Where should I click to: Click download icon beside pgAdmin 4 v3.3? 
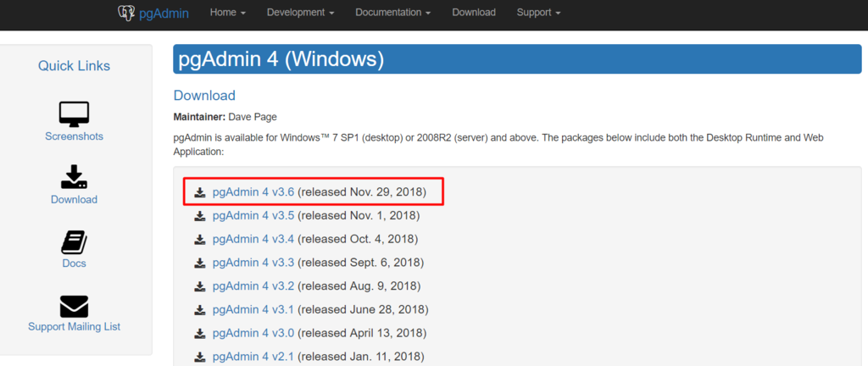click(200, 263)
